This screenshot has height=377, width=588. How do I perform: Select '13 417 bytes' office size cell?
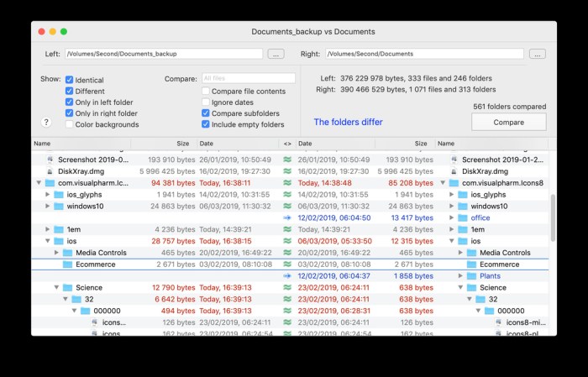click(412, 217)
